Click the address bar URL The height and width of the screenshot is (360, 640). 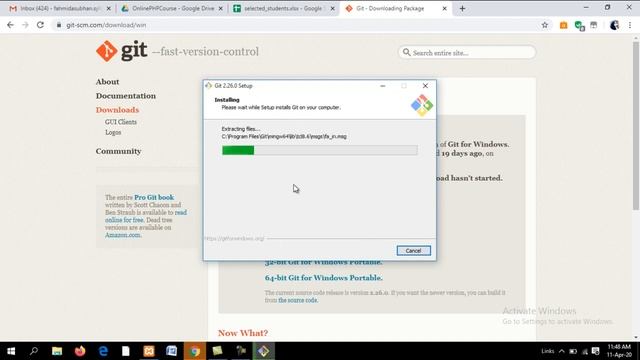pyautogui.click(x=106, y=25)
